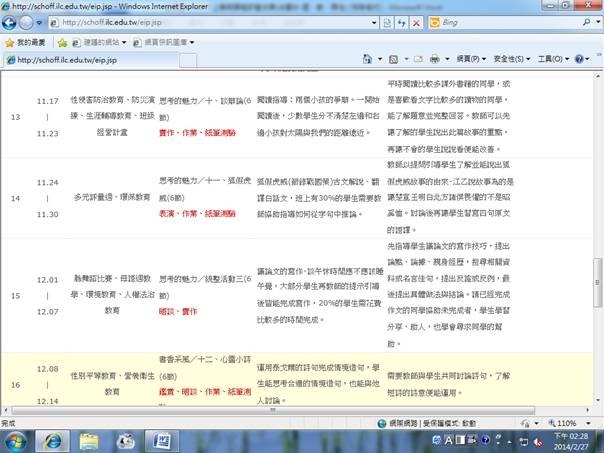Open the 網頁(P) page menu
This screenshot has width=604, height=453.
pos(464,60)
